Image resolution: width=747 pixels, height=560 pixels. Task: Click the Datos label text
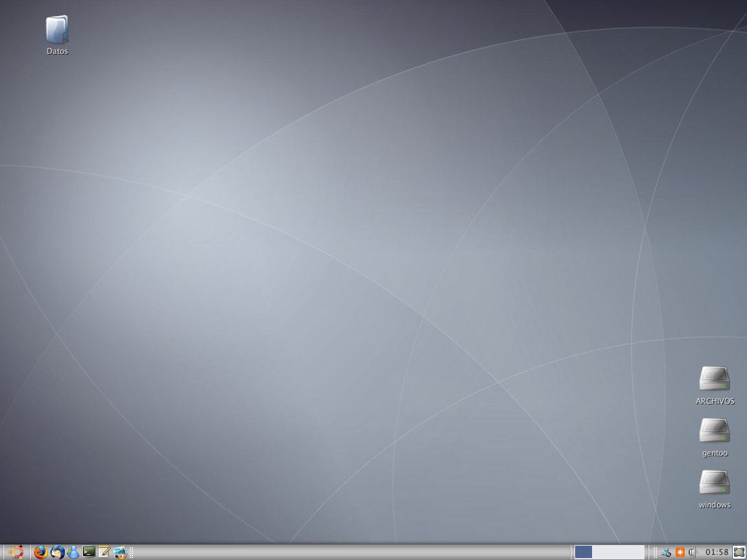pos(57,51)
